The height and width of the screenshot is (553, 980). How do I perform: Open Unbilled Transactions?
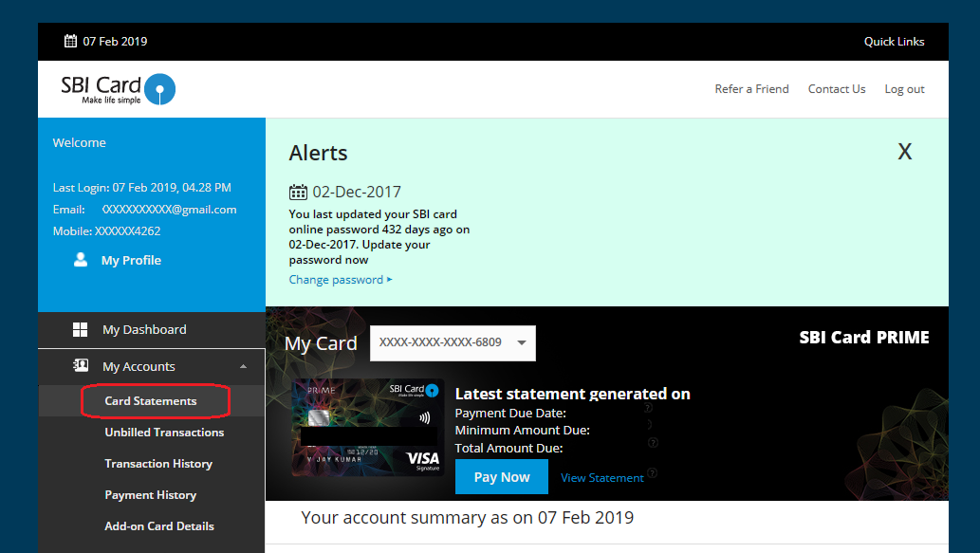pos(164,433)
